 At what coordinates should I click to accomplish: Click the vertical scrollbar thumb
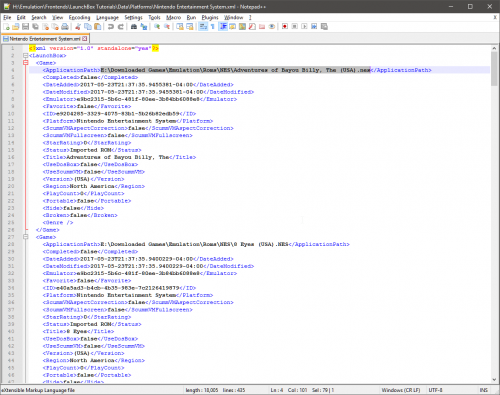pyautogui.click(x=494, y=69)
